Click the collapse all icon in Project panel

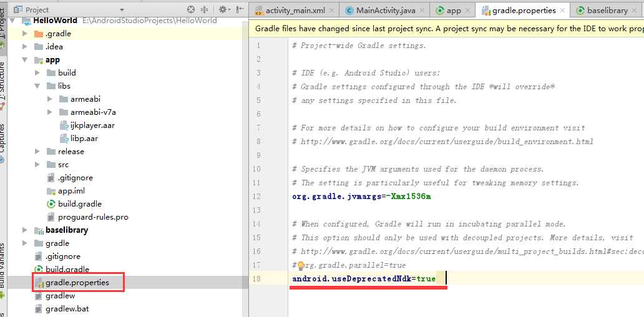[x=204, y=9]
